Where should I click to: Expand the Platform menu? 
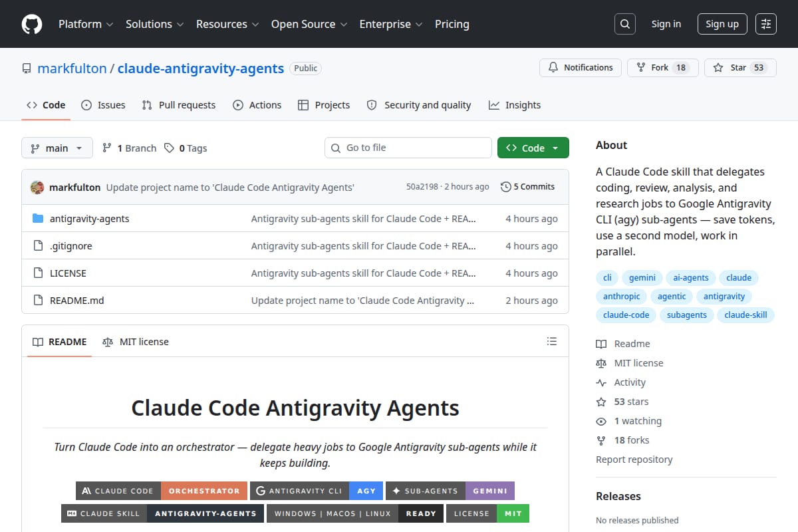(85, 24)
